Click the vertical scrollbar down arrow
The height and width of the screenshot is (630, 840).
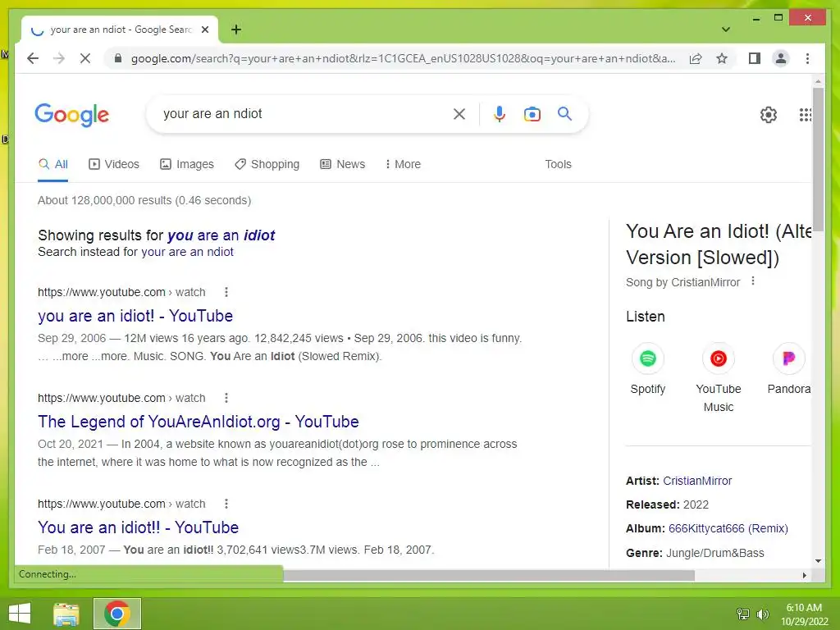(818, 561)
